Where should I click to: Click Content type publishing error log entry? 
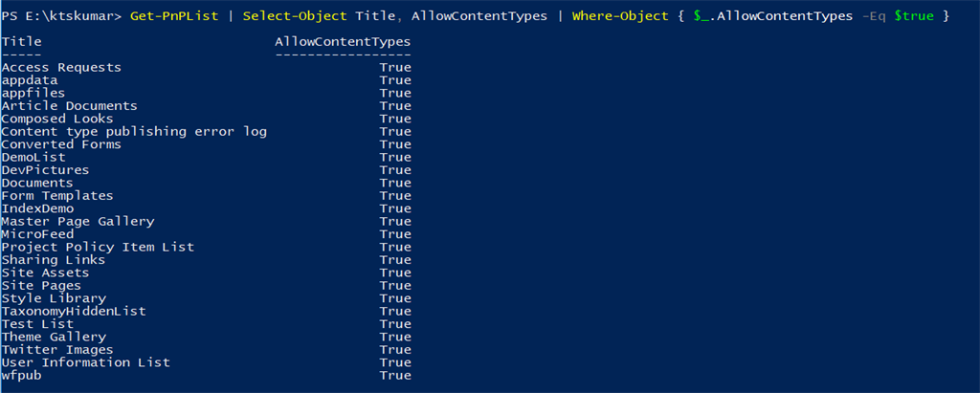coord(134,132)
